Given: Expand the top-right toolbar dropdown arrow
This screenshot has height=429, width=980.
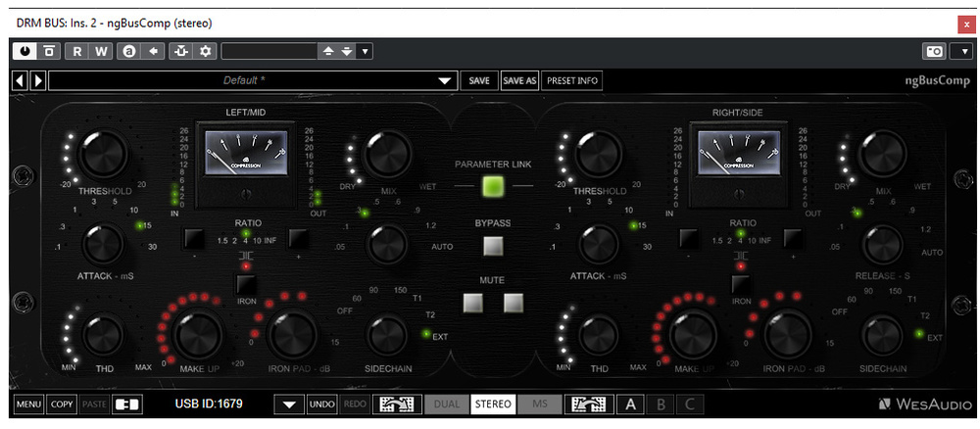Looking at the screenshot, I should click(x=964, y=51).
